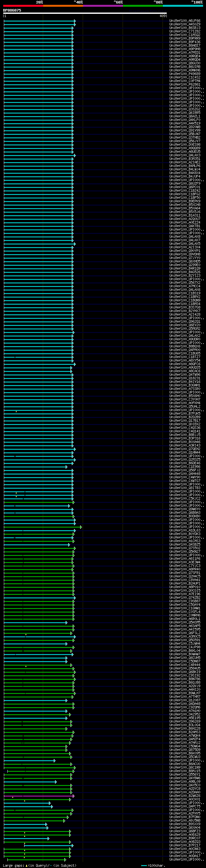The width and height of the screenshot is (206, 868).
Task: Select hit label UniRef100_A8I1P6
Action: 185,559
